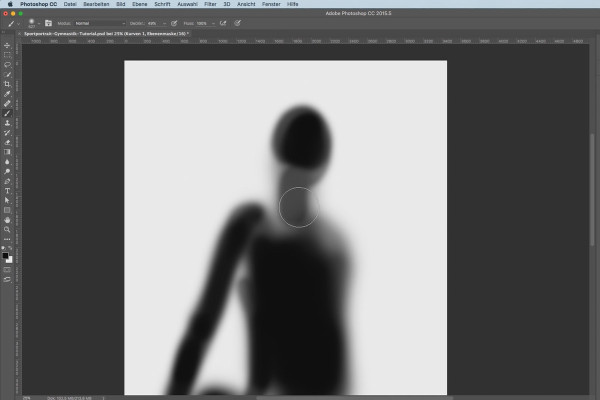Viewport: 600px width, 400px height.
Task: Open the Datei menu
Action: (70, 4)
